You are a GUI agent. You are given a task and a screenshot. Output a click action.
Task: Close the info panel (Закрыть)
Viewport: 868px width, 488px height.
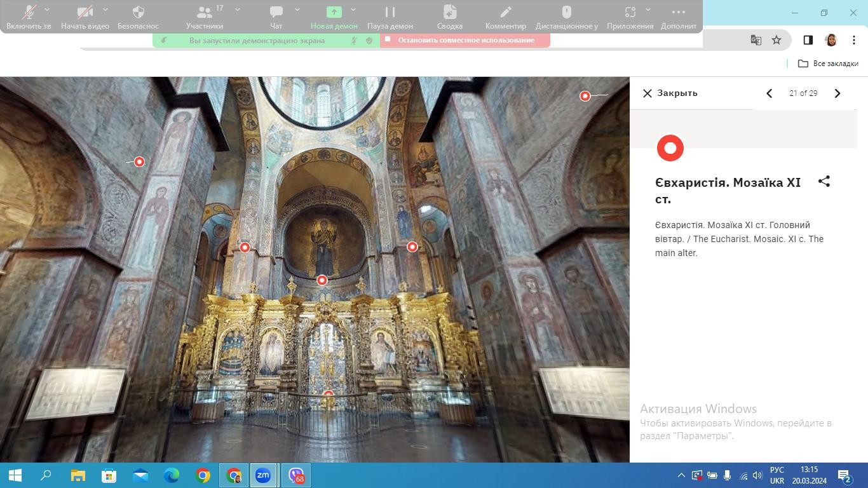[x=670, y=93]
